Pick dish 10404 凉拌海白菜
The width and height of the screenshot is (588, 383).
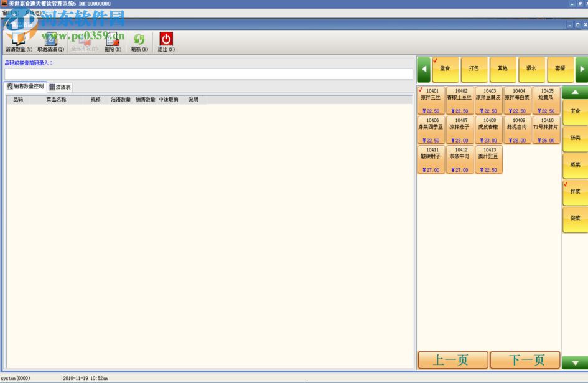pos(518,101)
